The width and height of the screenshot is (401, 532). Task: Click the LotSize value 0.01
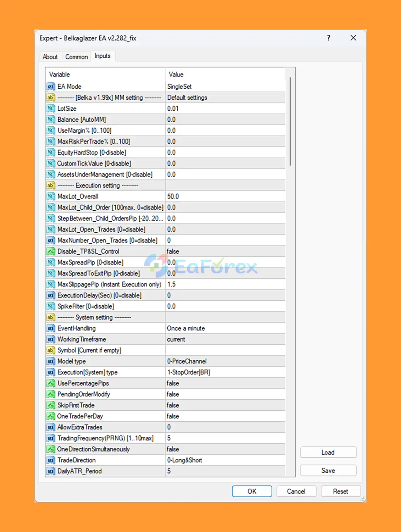(225, 108)
